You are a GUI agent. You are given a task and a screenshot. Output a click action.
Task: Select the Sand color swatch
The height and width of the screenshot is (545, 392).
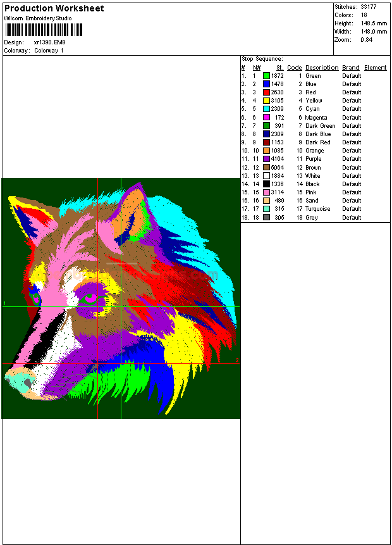coord(266,201)
